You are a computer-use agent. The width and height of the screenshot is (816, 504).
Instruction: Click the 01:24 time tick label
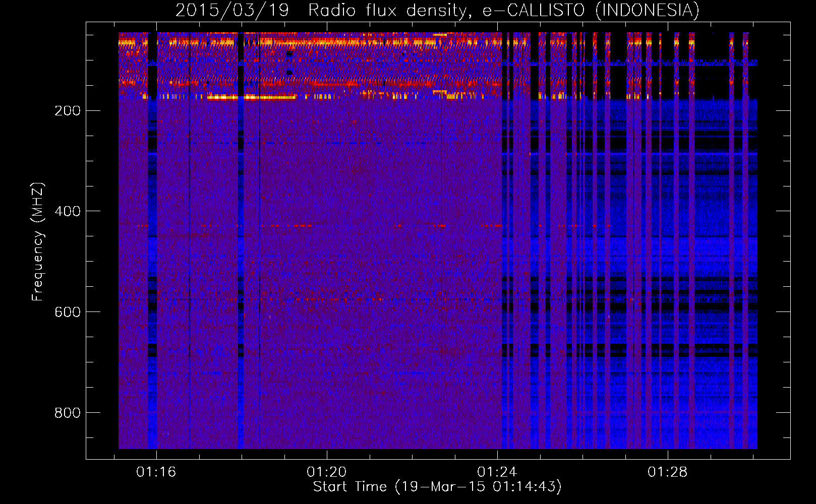tap(497, 472)
